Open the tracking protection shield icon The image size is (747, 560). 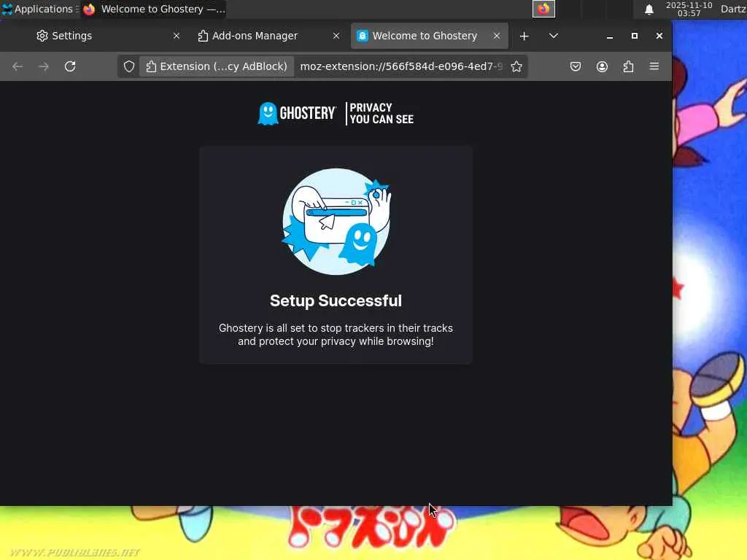pyautogui.click(x=129, y=66)
